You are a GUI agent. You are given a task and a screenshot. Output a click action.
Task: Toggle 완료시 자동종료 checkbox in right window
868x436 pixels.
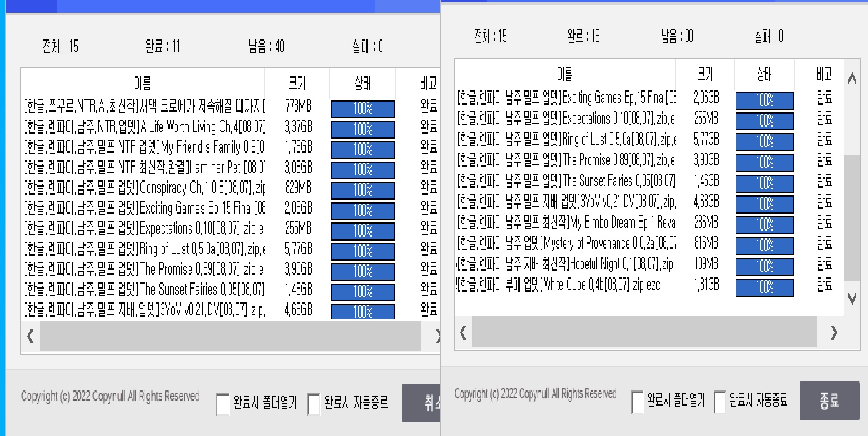tap(720, 401)
